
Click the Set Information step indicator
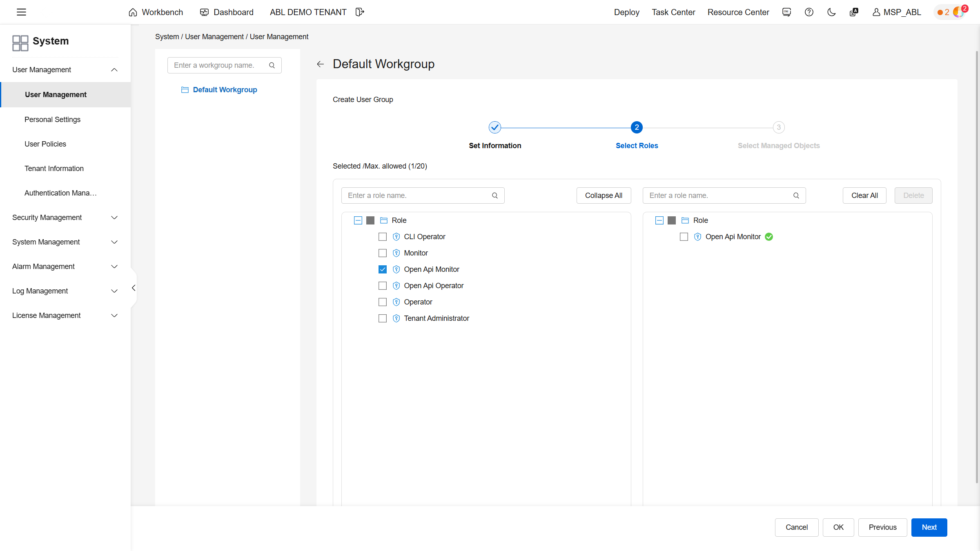coord(495,128)
